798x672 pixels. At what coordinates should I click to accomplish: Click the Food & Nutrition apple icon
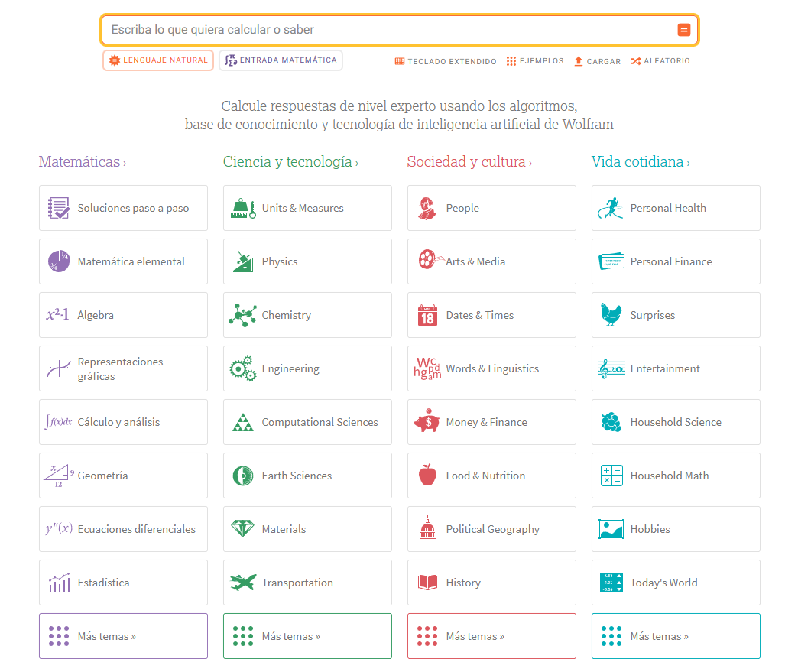pyautogui.click(x=427, y=476)
